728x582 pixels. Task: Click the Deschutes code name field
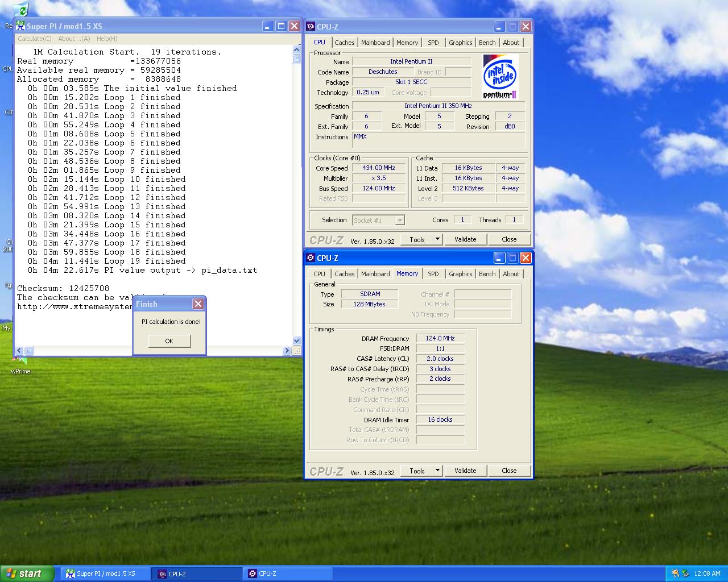383,72
